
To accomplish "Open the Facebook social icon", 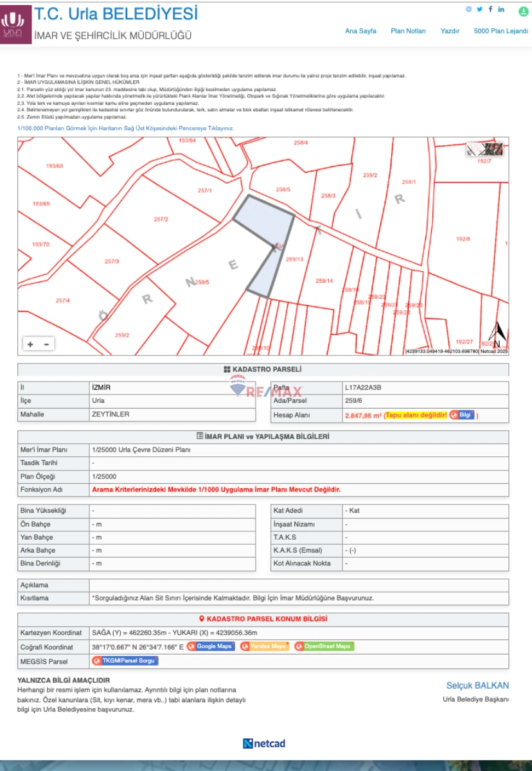I will (490, 9).
